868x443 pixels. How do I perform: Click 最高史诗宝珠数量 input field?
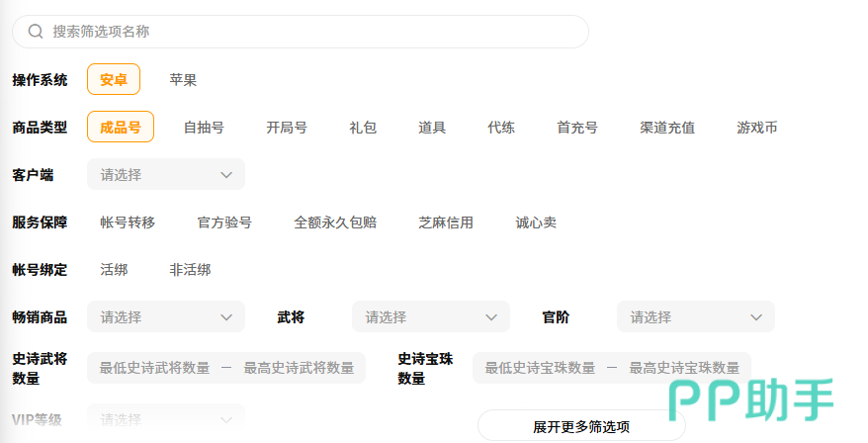[x=684, y=368]
